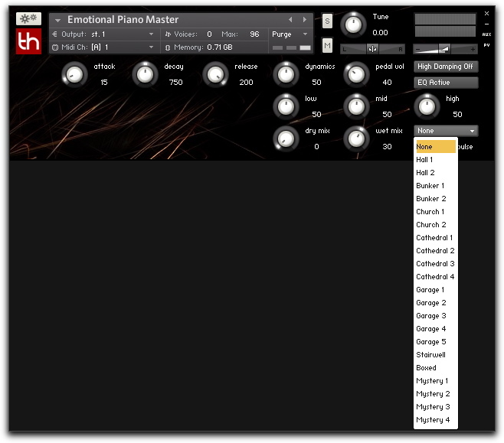504x443 pixels.
Task: Click the voices note icon
Action: [x=168, y=34]
